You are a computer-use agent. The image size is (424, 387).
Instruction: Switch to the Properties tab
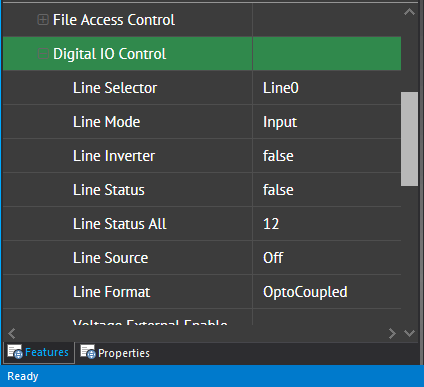(x=115, y=353)
